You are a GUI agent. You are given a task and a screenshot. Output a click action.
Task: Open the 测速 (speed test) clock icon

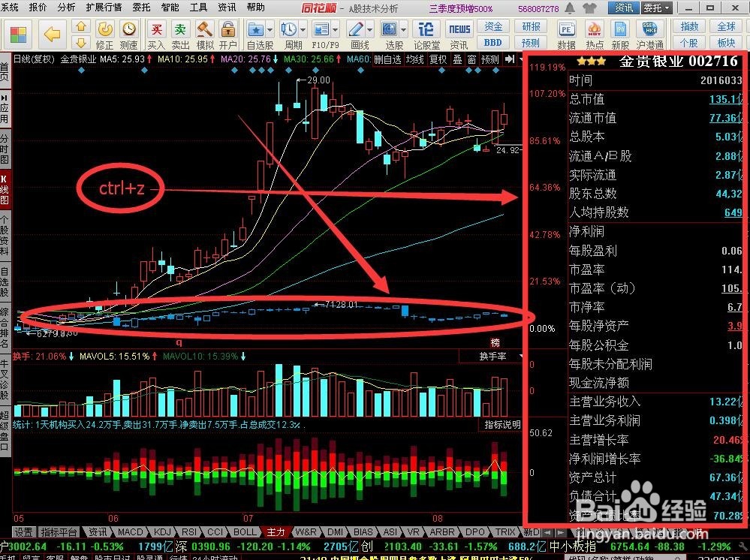[x=128, y=35]
